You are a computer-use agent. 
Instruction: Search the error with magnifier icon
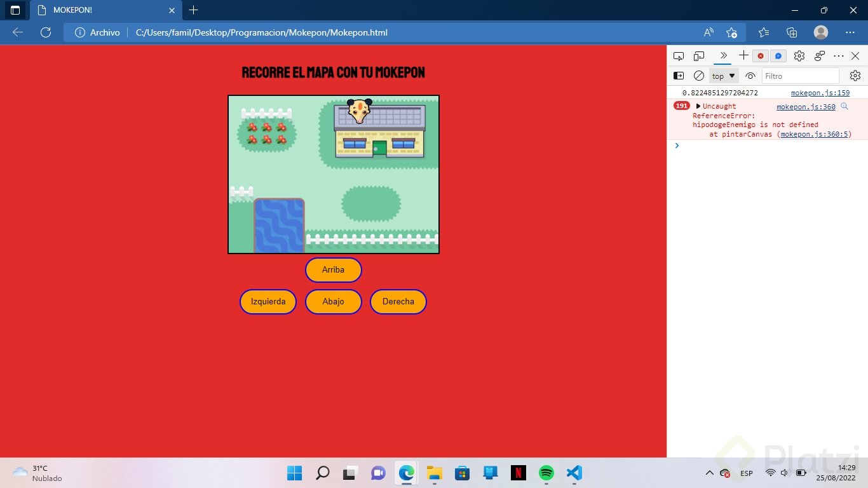(x=844, y=106)
